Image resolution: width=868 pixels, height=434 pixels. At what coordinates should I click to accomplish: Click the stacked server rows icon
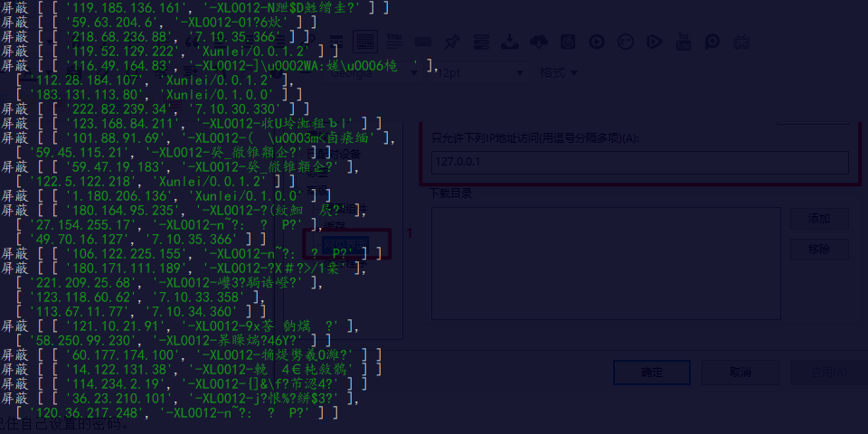(x=481, y=42)
